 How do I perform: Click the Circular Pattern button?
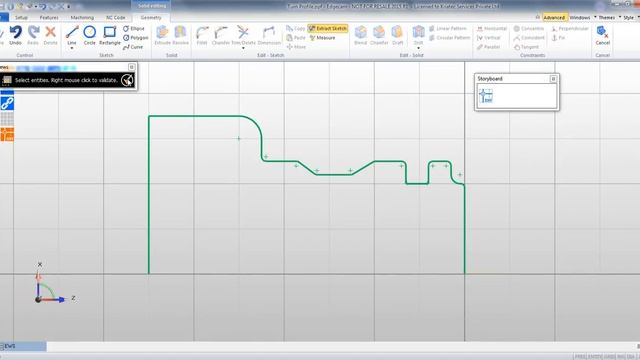pyautogui.click(x=449, y=38)
